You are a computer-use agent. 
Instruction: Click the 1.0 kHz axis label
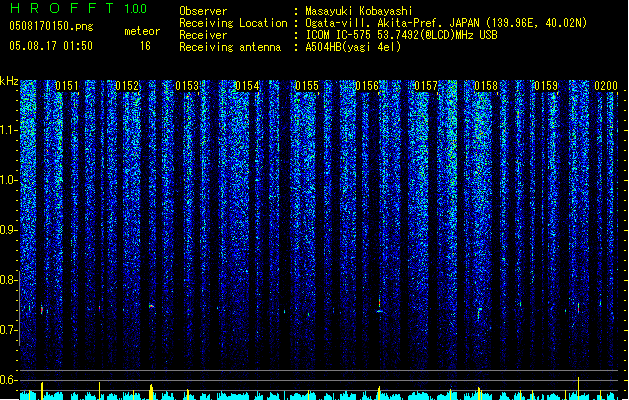(9, 180)
